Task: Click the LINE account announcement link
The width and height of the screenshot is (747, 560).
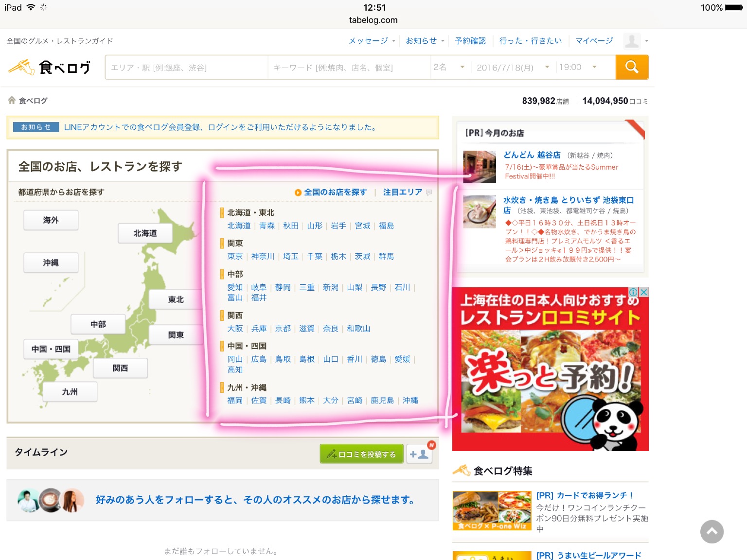Action: [x=220, y=127]
